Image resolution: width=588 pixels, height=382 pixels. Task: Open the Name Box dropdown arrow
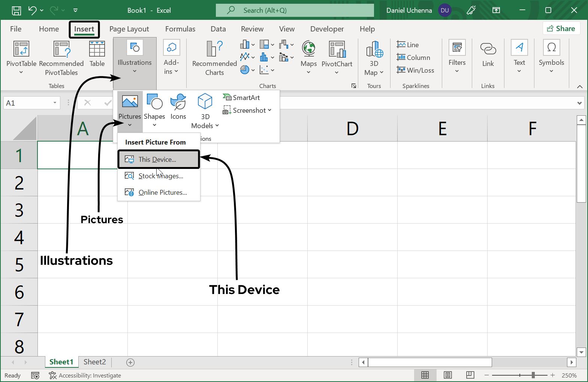click(55, 103)
